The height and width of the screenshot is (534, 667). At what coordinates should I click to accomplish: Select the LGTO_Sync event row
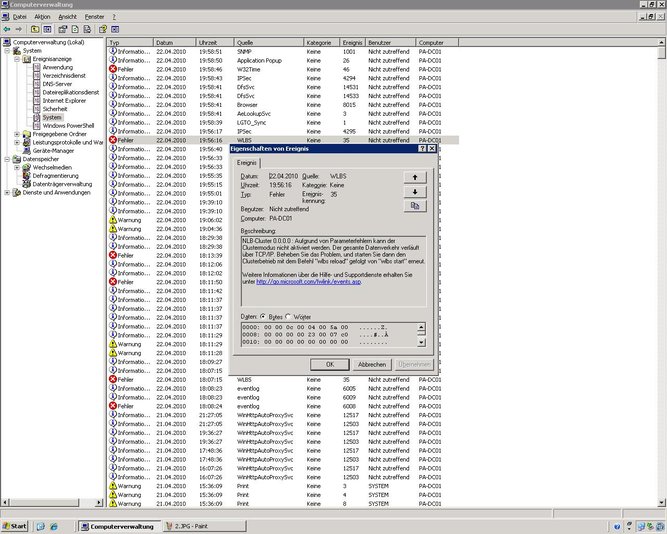pos(282,123)
